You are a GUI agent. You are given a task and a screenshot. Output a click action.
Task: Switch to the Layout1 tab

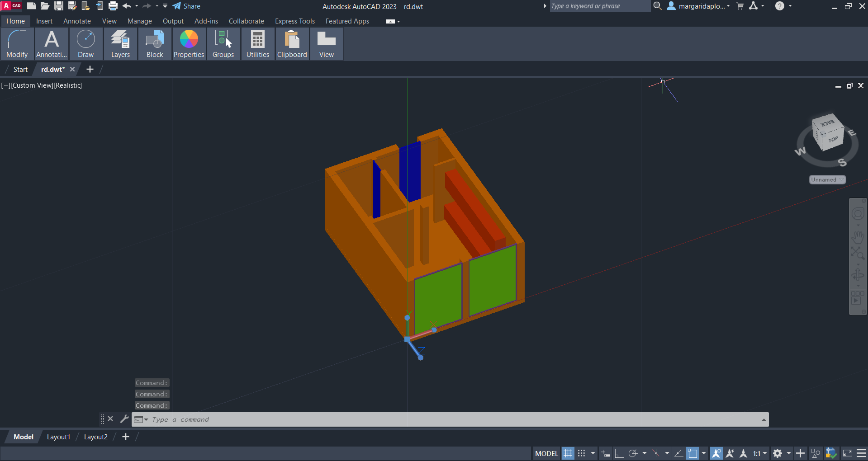[58, 437]
